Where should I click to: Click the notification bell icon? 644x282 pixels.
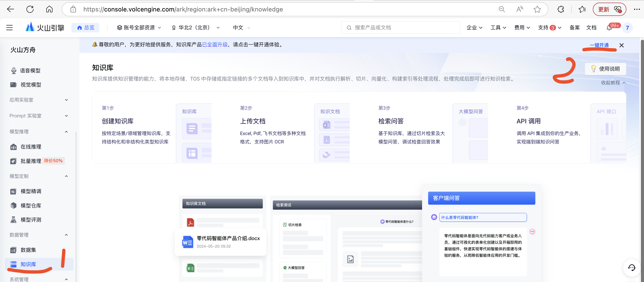[x=609, y=28]
